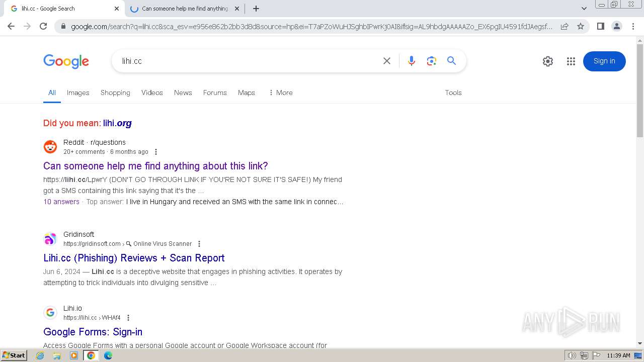644x362 pixels.
Task: Switch to Videos results
Action: pyautogui.click(x=152, y=93)
